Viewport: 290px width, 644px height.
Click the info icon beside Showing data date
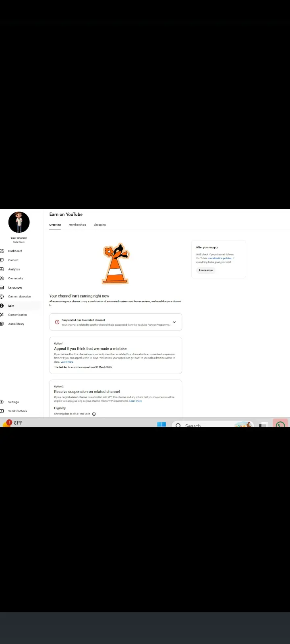94,414
